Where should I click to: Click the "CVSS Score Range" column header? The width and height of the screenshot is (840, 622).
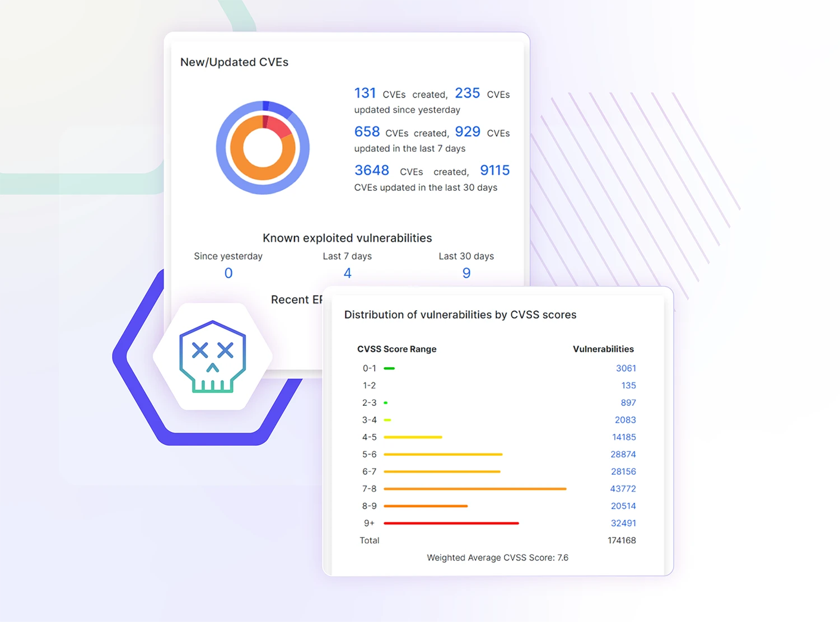pyautogui.click(x=396, y=349)
